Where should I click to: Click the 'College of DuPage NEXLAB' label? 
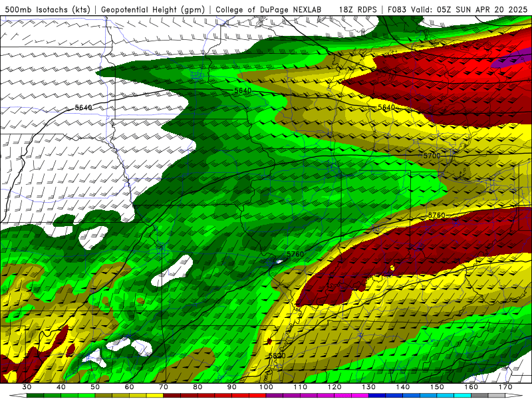click(x=269, y=9)
